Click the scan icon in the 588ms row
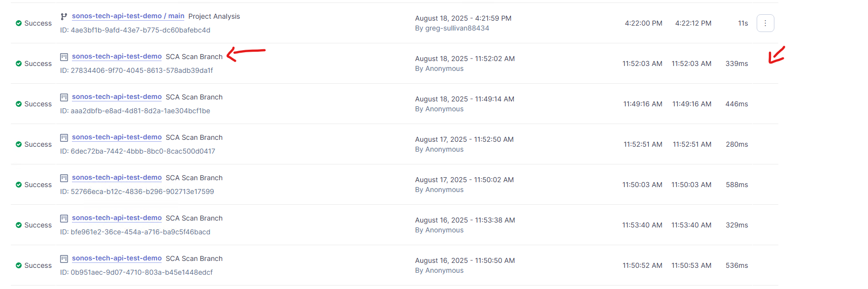The image size is (868, 289). tap(64, 178)
